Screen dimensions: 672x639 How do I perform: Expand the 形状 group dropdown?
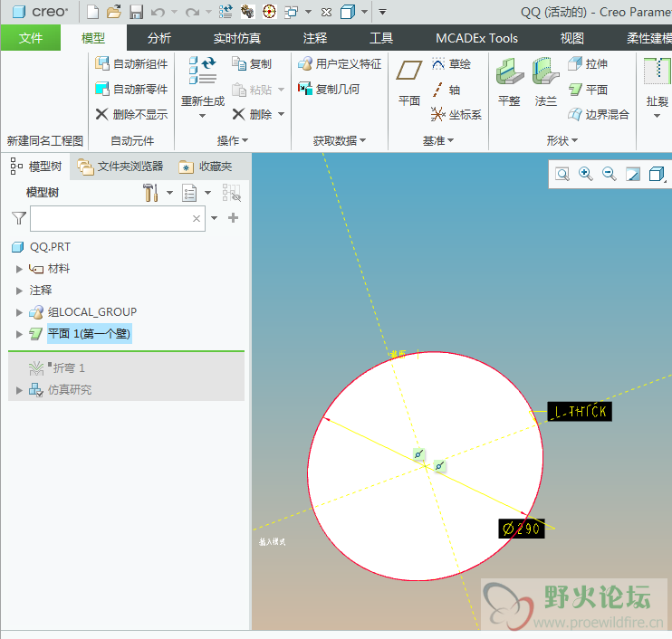(x=562, y=140)
